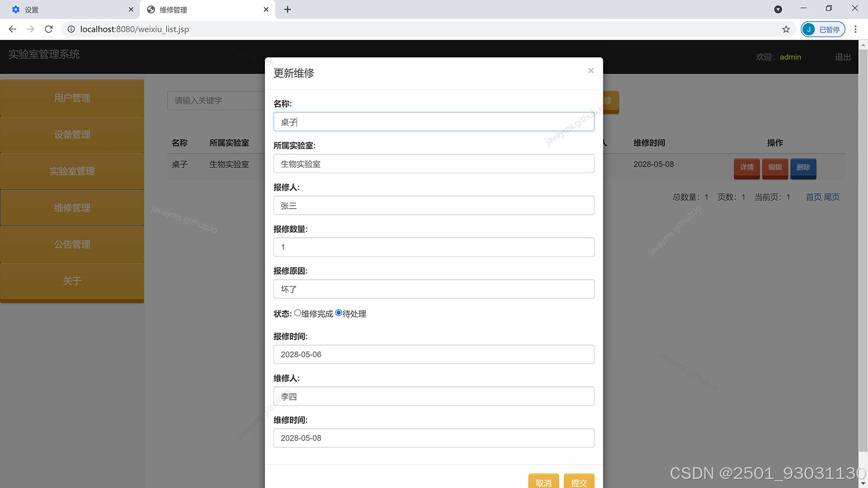The width and height of the screenshot is (868, 488).
Task: Click 2028-05-08 cell in table
Action: coord(653,164)
